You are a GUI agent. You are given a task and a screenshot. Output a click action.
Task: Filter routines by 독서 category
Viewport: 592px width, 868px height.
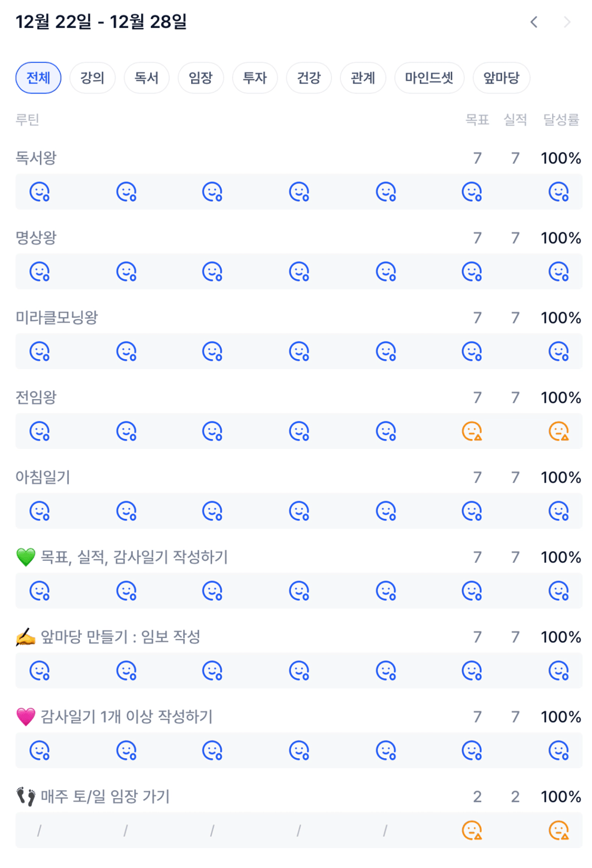[147, 78]
